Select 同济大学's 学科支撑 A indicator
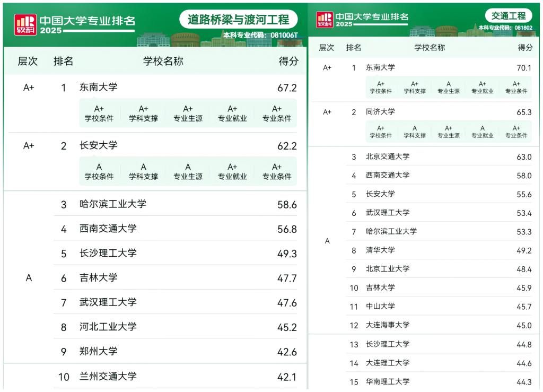This screenshot has height=392, width=543. pyautogui.click(x=415, y=132)
